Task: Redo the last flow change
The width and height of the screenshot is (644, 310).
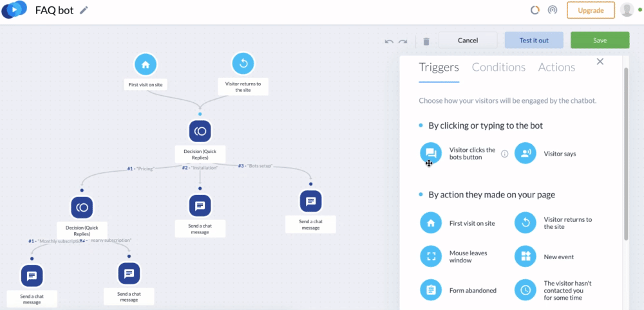Action: click(x=403, y=41)
